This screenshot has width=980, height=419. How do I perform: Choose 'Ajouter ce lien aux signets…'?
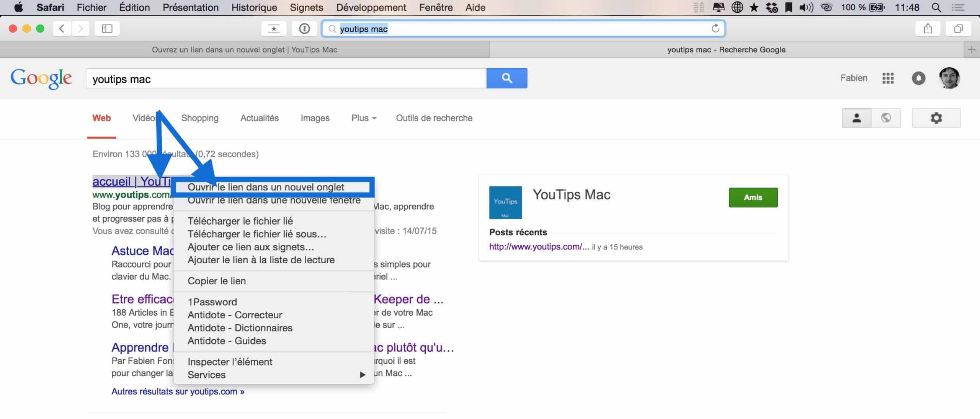point(274,247)
